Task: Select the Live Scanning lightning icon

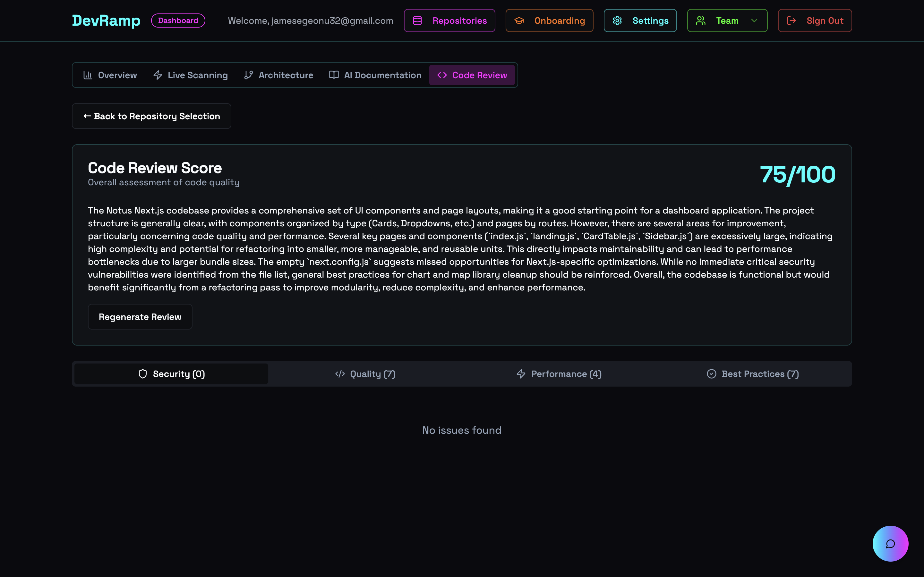Action: tap(158, 75)
